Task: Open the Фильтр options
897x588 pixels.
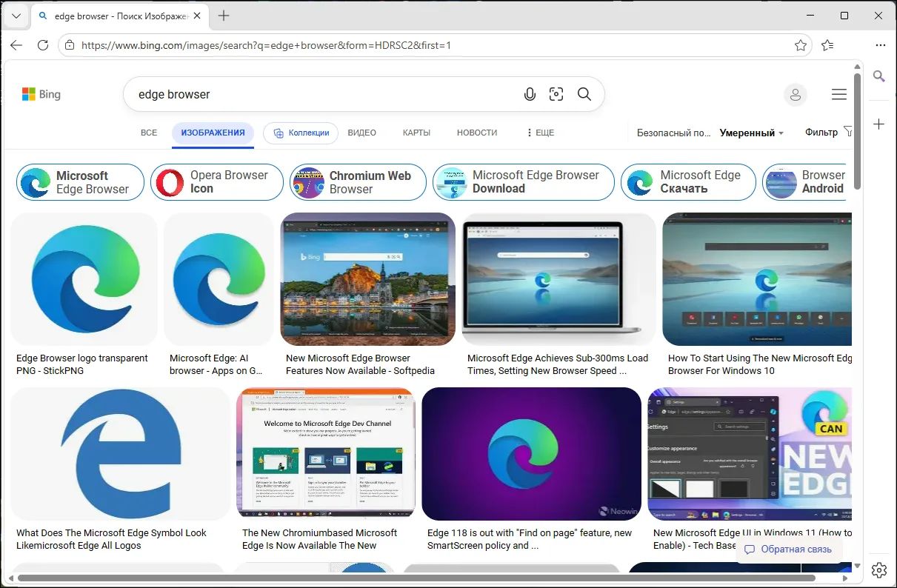Action: (828, 132)
